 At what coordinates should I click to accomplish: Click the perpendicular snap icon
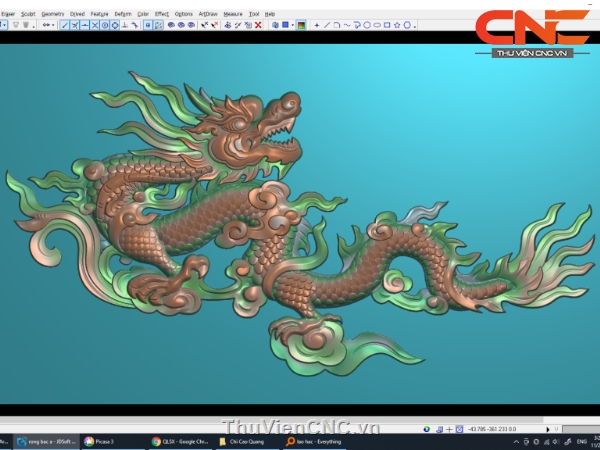[125, 25]
